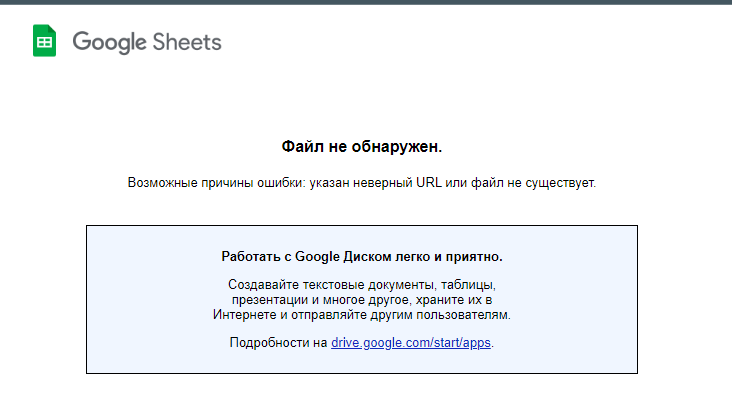Click the word "таблицы" in the paragraph
Viewport: 732px width, 413px height.
[468, 285]
